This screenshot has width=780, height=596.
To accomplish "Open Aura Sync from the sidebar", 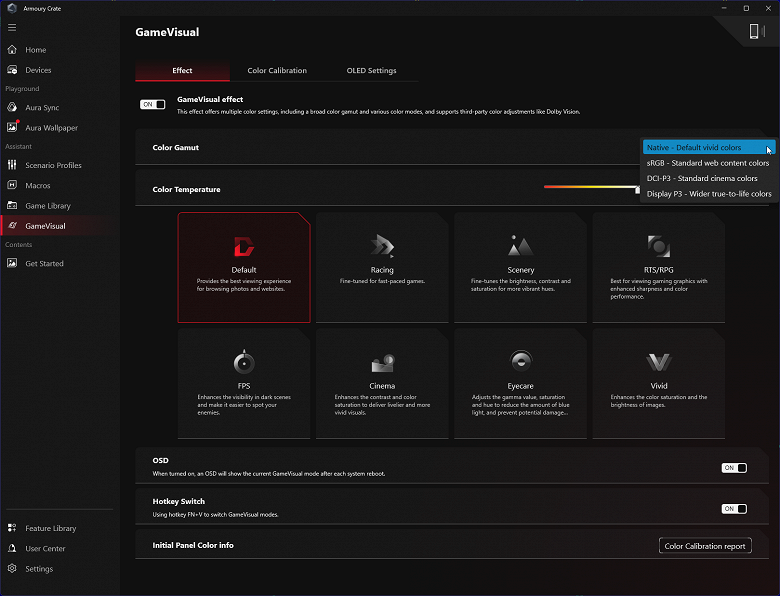I will pyautogui.click(x=42, y=107).
